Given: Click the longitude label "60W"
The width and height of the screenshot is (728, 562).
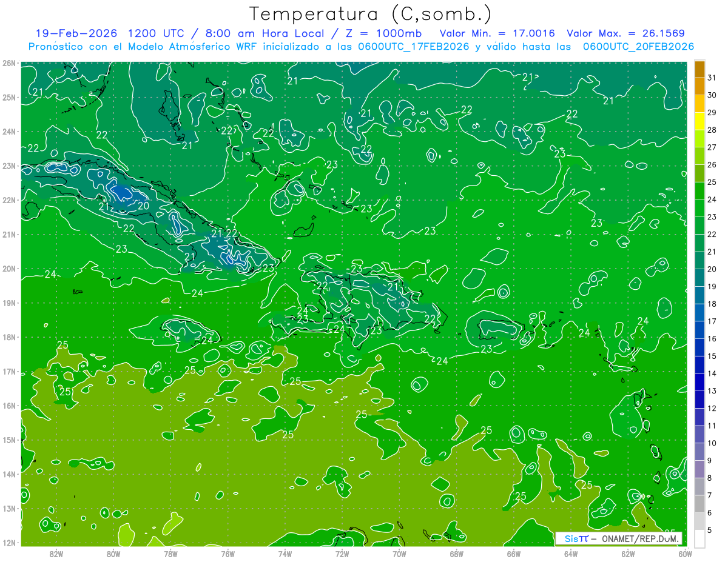Looking at the screenshot, I should (685, 554).
